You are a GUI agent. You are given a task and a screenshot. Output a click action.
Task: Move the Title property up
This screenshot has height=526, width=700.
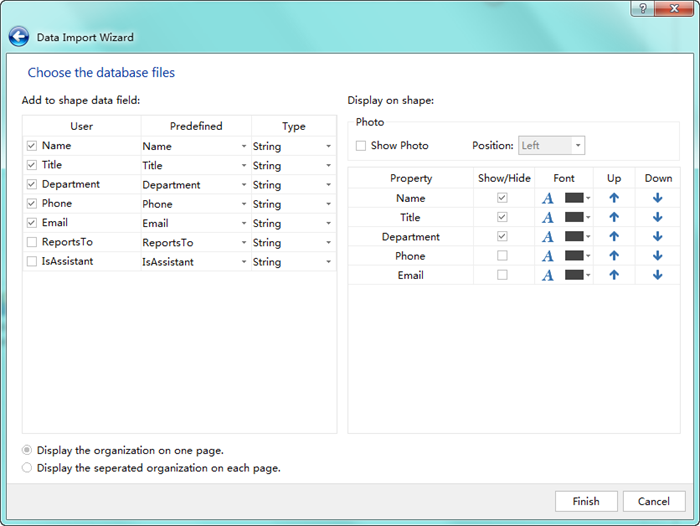click(614, 218)
